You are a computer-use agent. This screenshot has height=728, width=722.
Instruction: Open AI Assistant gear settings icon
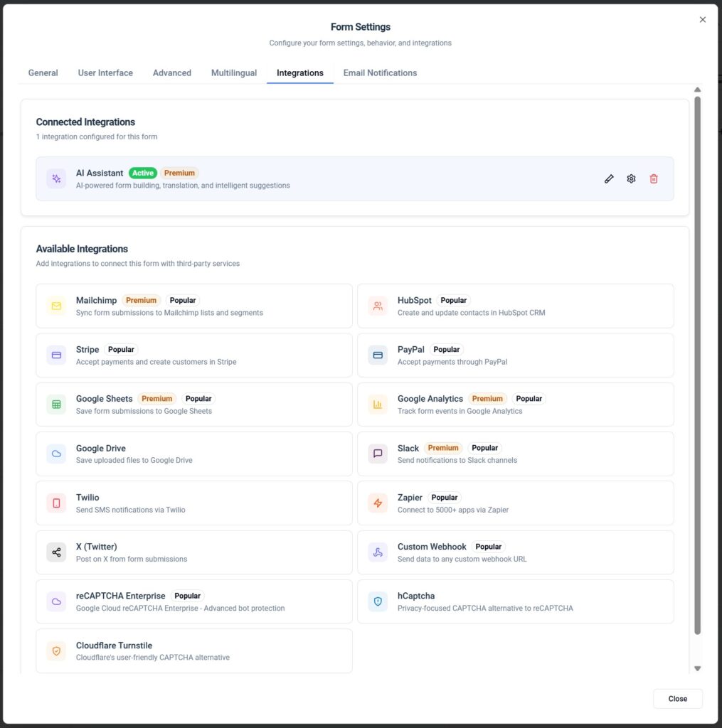click(x=631, y=178)
